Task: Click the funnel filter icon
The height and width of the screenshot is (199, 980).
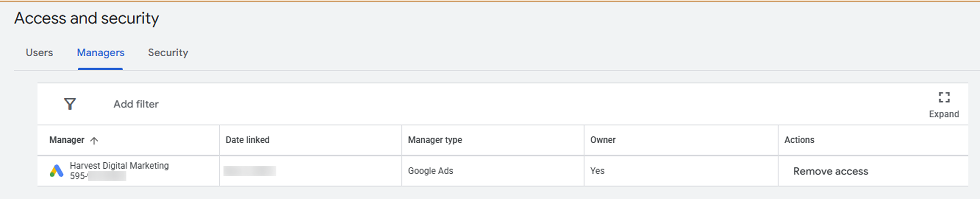Action: (x=70, y=104)
